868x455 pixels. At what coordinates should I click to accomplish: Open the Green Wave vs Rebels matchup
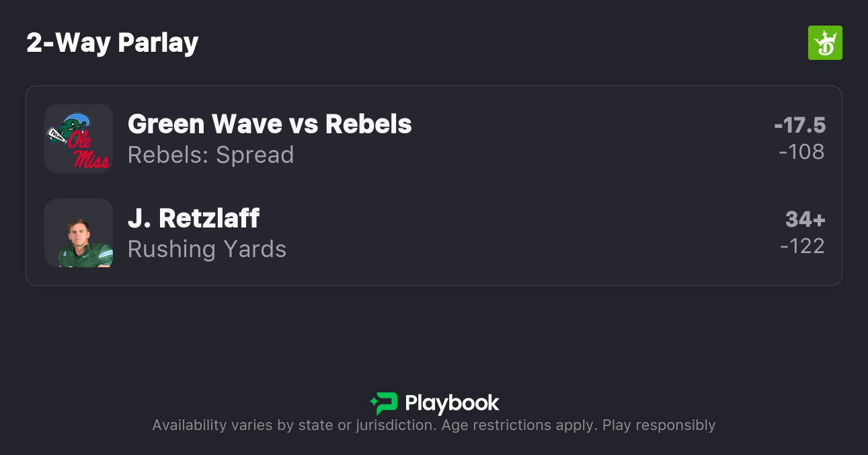click(x=270, y=124)
